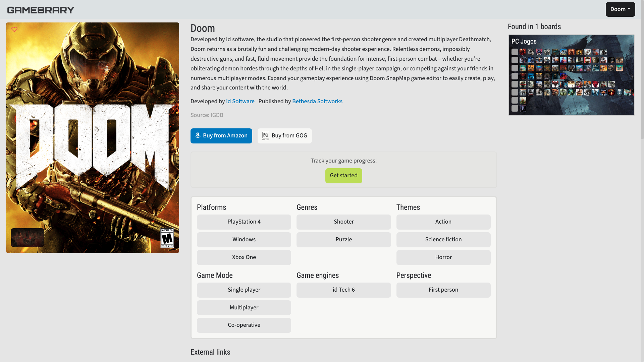Click 'External links' heading

coord(210,352)
